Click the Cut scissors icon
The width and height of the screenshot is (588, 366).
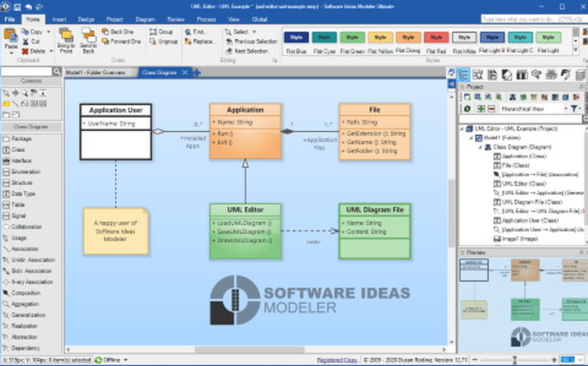pyautogui.click(x=25, y=41)
